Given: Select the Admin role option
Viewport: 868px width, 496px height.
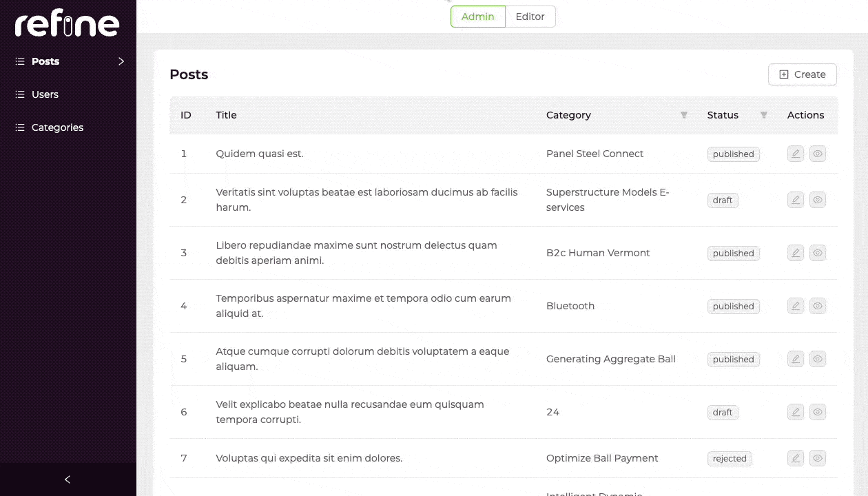Looking at the screenshot, I should coord(478,17).
